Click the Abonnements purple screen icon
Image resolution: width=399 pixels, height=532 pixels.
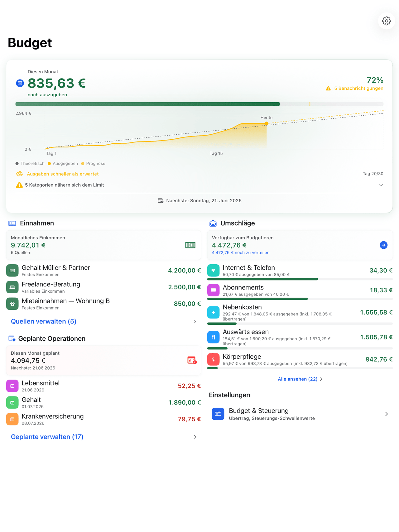214,290
